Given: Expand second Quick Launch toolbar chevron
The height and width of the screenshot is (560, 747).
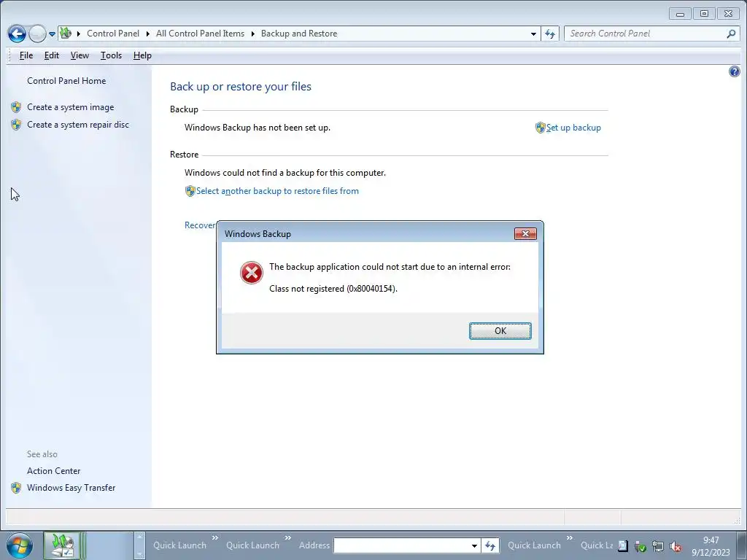Looking at the screenshot, I should click(x=287, y=538).
